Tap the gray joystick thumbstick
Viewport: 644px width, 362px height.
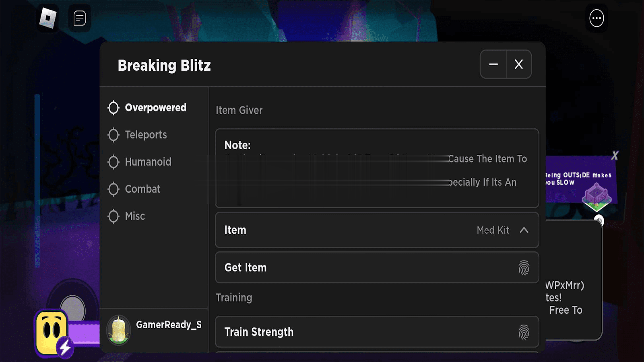pos(72,309)
